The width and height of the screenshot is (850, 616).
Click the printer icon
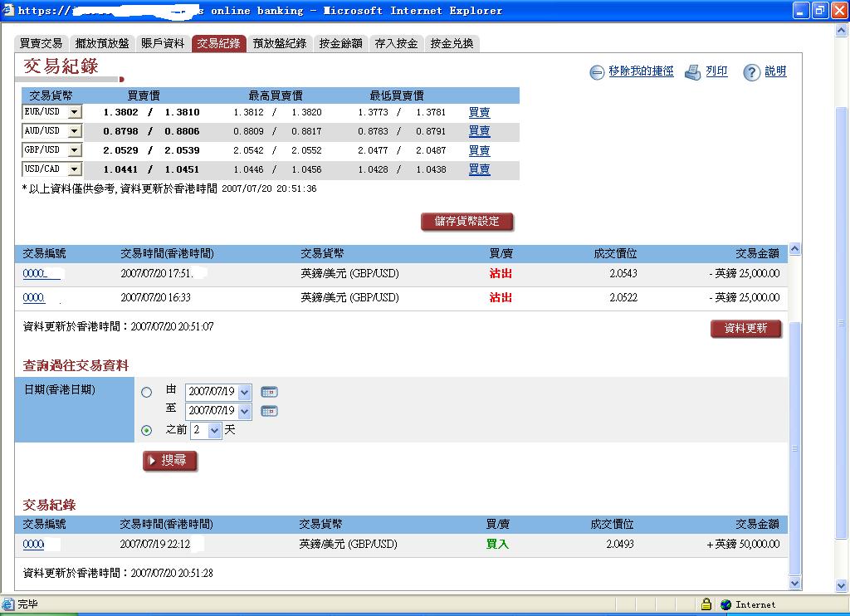[693, 72]
